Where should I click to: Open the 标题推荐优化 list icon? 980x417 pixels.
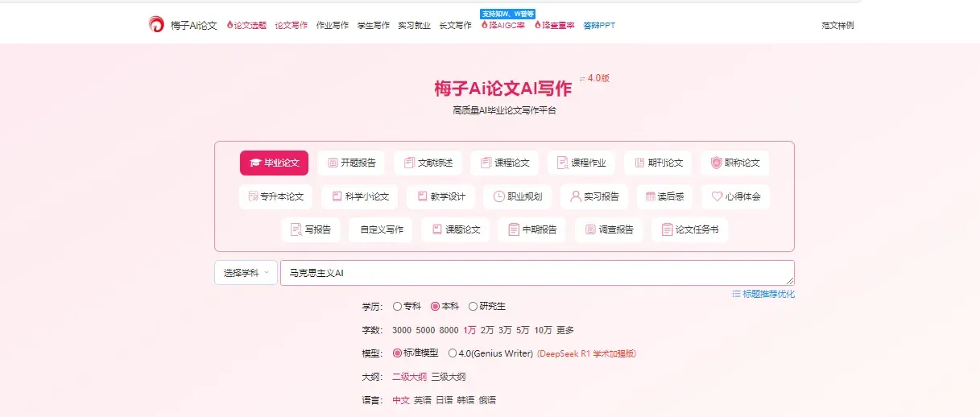click(736, 294)
